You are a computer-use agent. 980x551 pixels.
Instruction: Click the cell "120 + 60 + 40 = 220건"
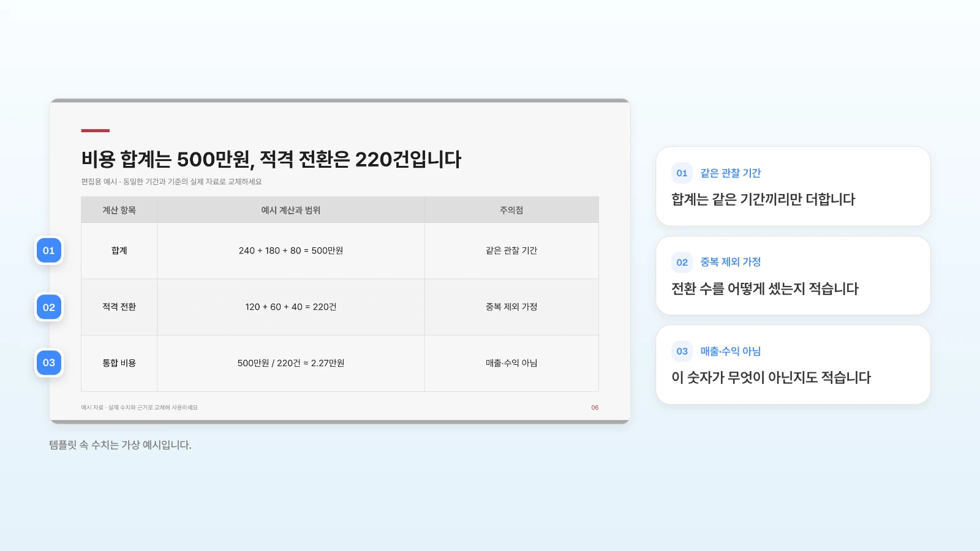291,307
